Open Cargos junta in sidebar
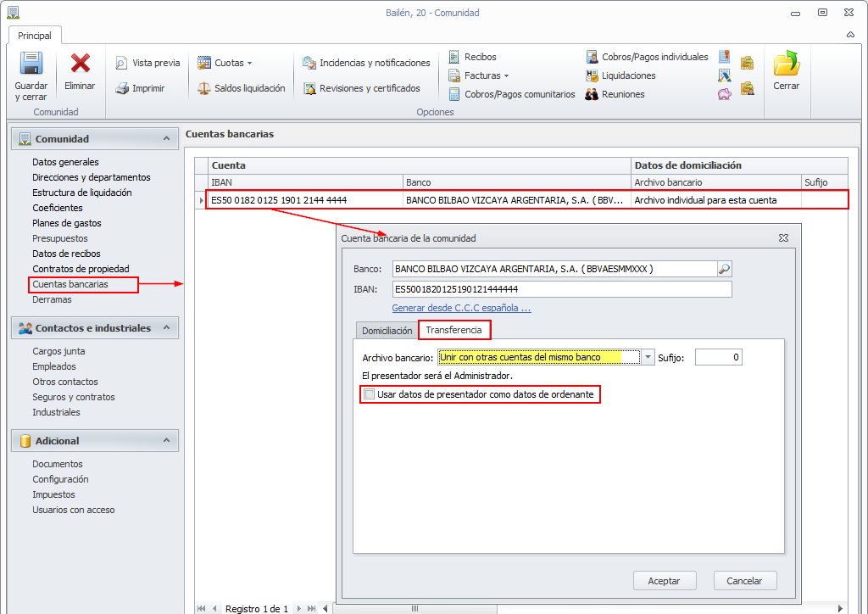 [58, 352]
